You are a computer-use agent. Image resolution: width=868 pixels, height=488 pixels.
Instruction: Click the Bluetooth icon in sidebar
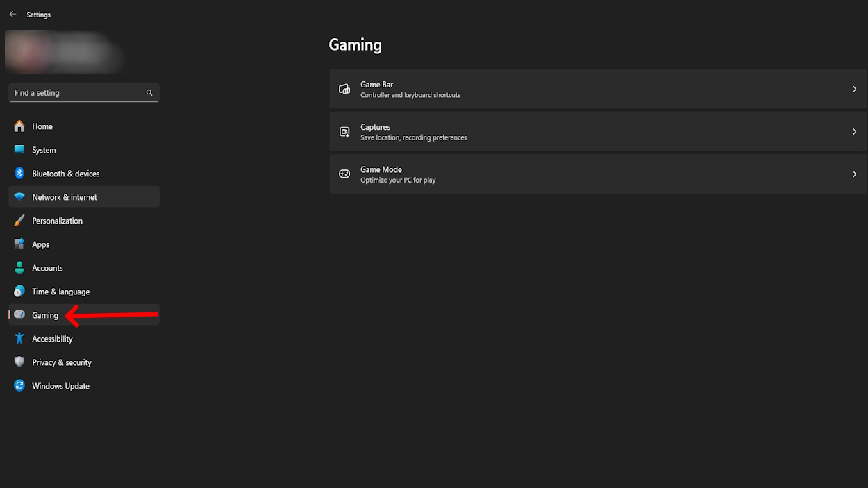(x=19, y=174)
